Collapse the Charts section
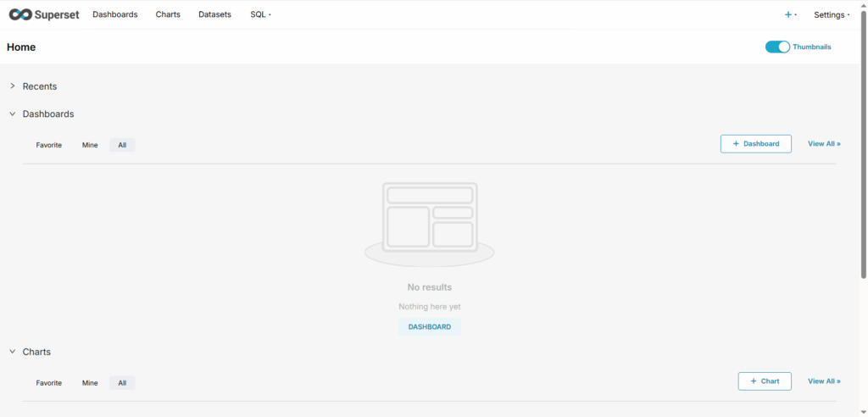This screenshot has height=417, width=868. click(x=13, y=352)
